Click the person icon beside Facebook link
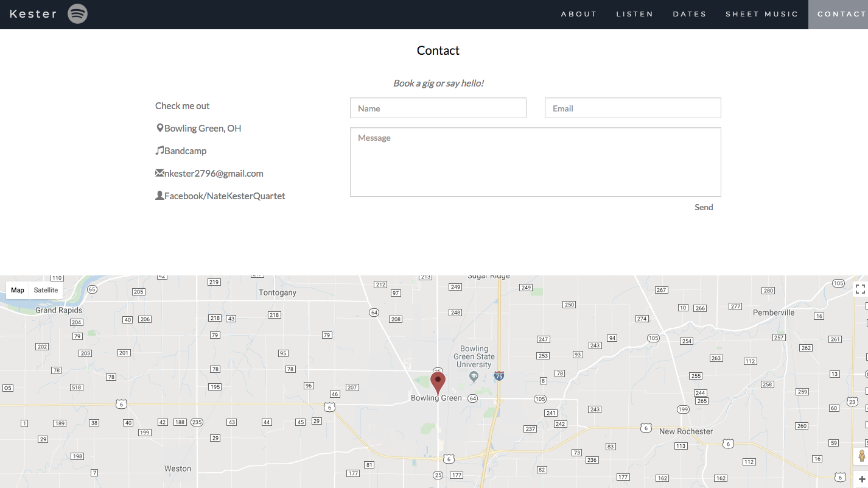The image size is (868, 488). pyautogui.click(x=159, y=196)
